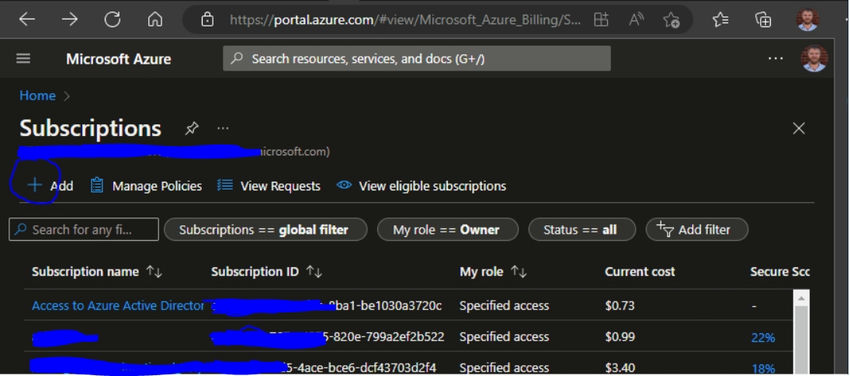Select the $0.99 cost cell
This screenshot has height=376, width=850.
point(620,337)
